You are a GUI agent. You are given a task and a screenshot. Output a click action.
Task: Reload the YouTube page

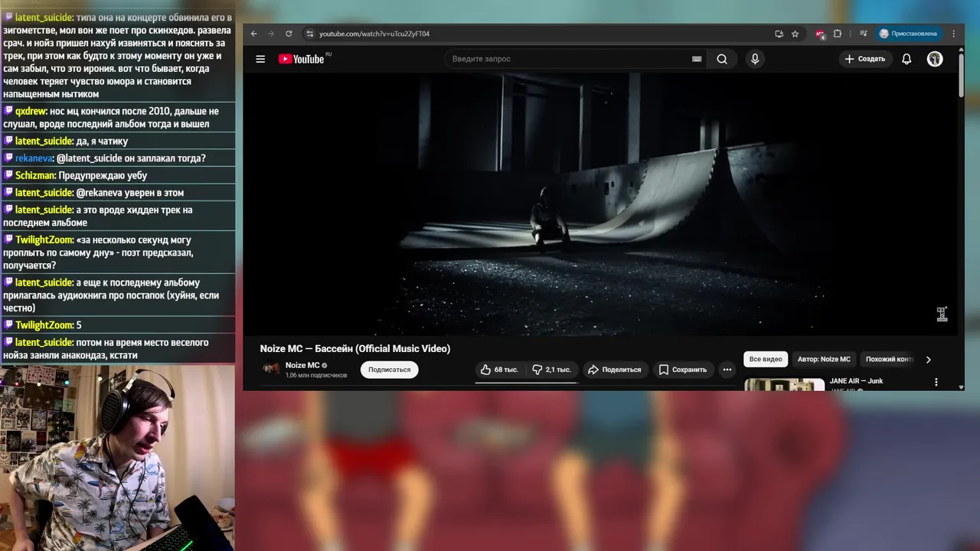click(289, 34)
